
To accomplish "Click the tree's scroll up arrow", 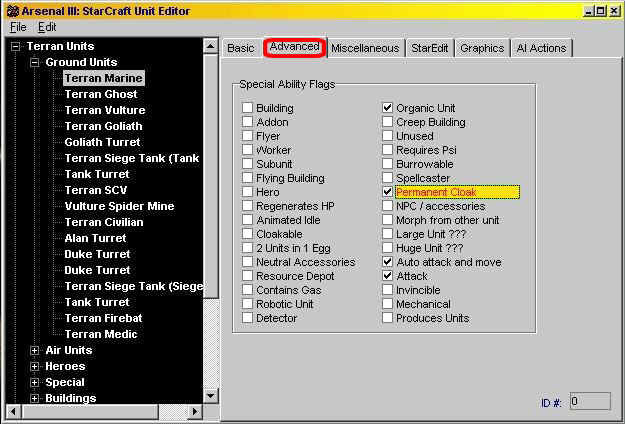I will (x=210, y=46).
